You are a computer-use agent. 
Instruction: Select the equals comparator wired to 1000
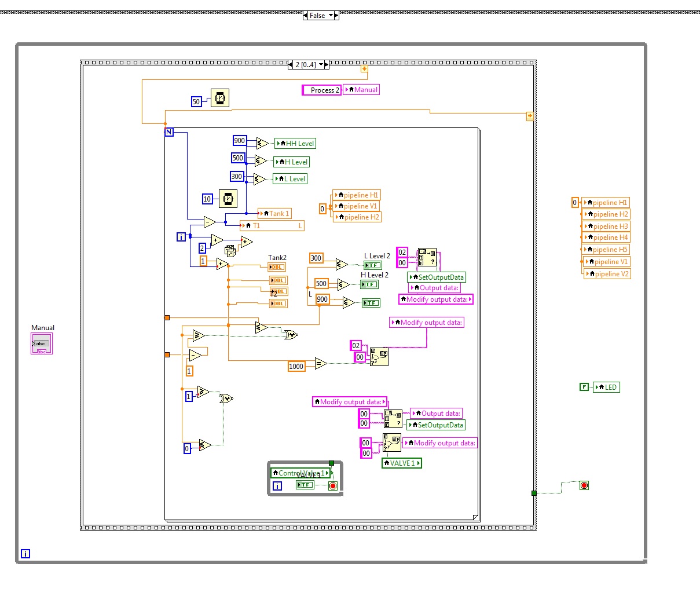click(x=321, y=363)
